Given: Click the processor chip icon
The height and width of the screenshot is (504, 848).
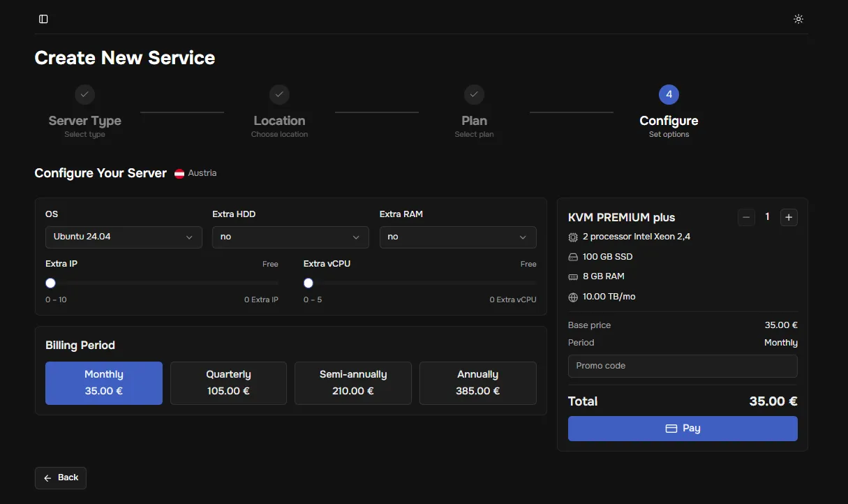Looking at the screenshot, I should [x=573, y=237].
